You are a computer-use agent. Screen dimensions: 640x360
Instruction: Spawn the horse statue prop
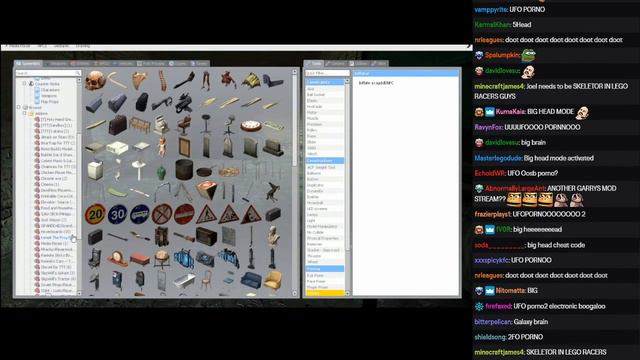coord(273,192)
